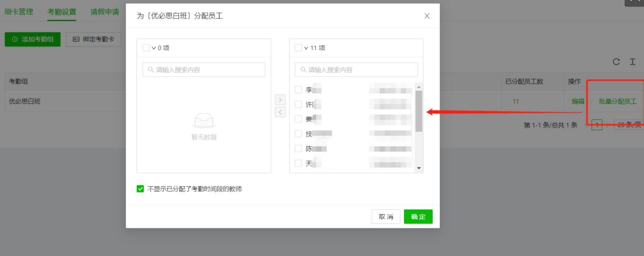Screen dimensions: 644x256
Task: Click the 批量分配员工 link
Action: point(618,101)
